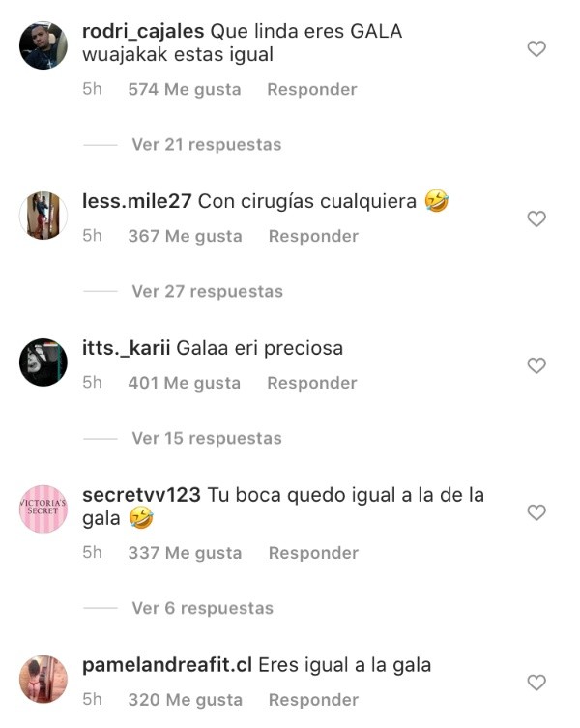Screen dimensions: 580x728
Task: Open rodri_cajales profile picture
Action: tap(43, 45)
